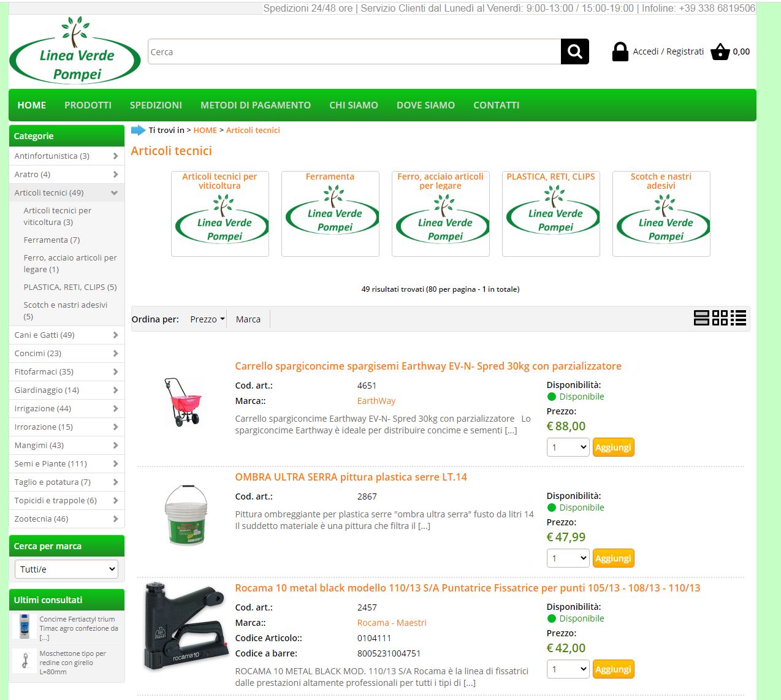Image resolution: width=781 pixels, height=700 pixels.
Task: Click the padlock login icon
Action: tap(620, 51)
